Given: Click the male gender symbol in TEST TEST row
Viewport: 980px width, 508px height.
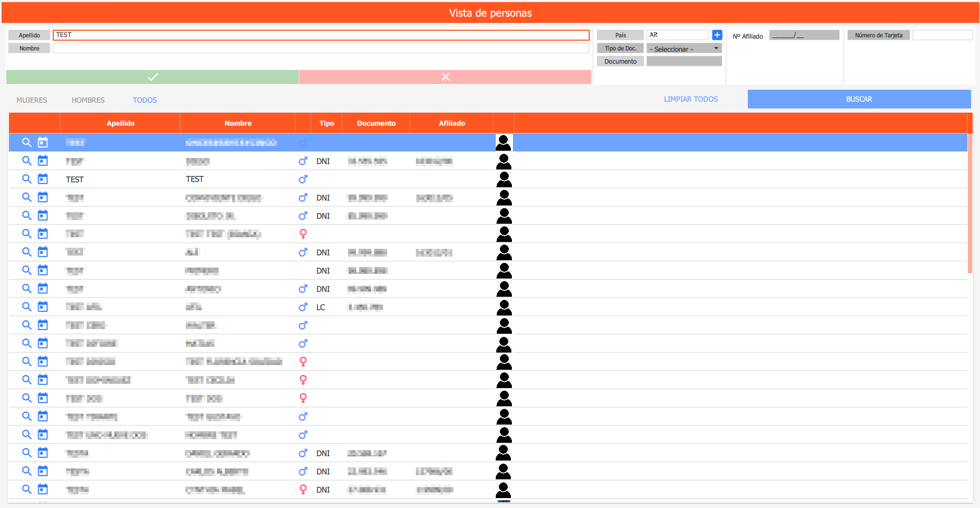Looking at the screenshot, I should pyautogui.click(x=303, y=179).
